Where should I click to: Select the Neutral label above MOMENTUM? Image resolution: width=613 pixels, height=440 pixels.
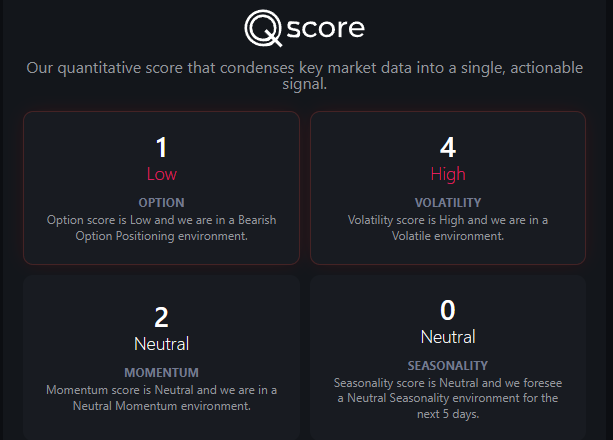click(161, 344)
